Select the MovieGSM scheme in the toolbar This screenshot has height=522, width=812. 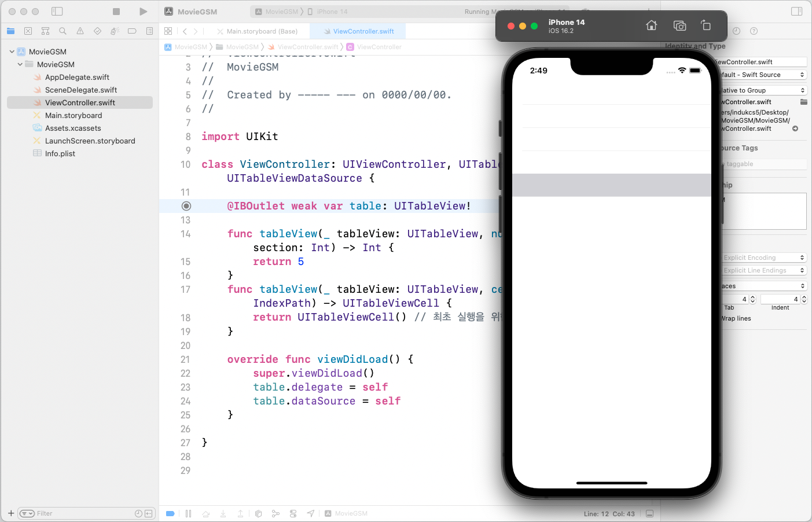pyautogui.click(x=277, y=12)
